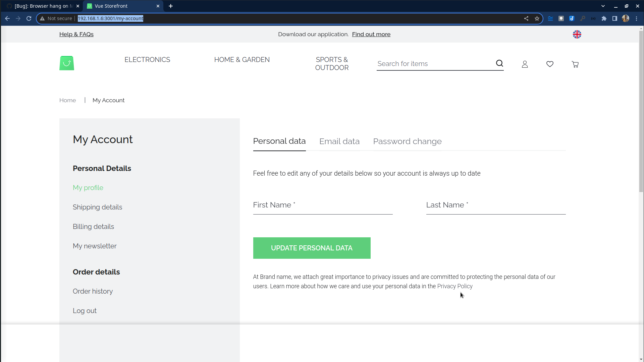
Task: Click the share icon in address bar
Action: 526,18
